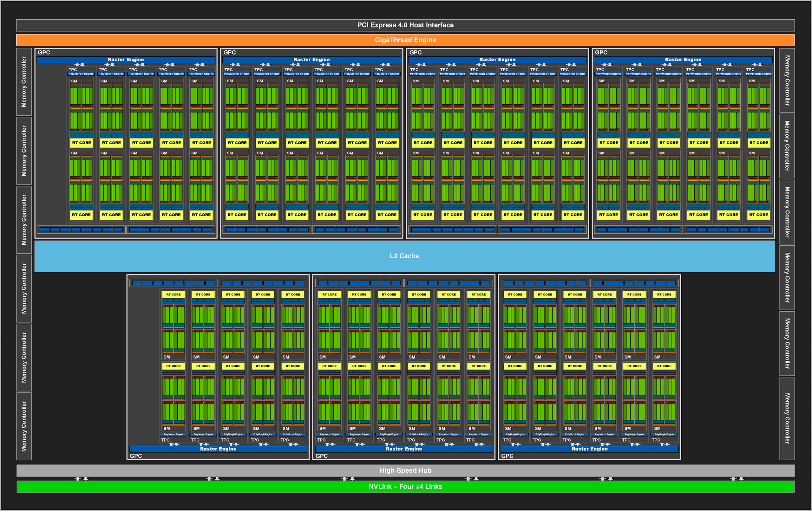Select the Raster Engine of the rightmost top GPC
812x511 pixels.
coord(683,59)
